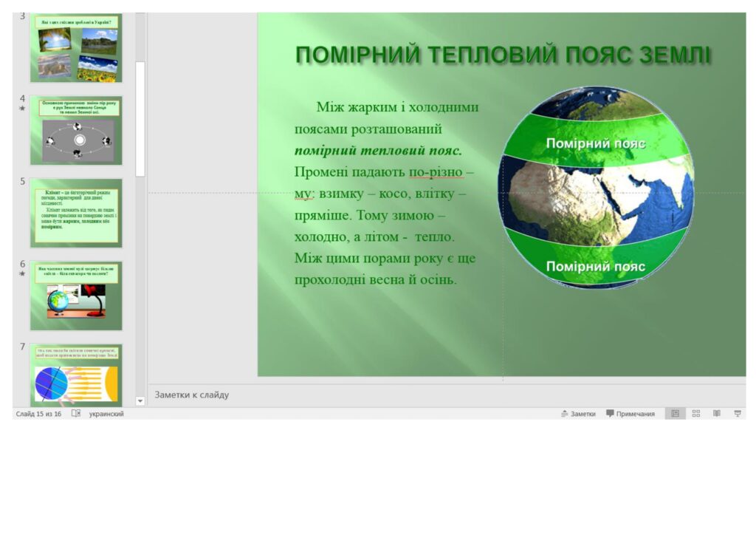756x535 pixels.
Task: Click the thumbnail pane scrollbar handle
Action: pyautogui.click(x=140, y=119)
